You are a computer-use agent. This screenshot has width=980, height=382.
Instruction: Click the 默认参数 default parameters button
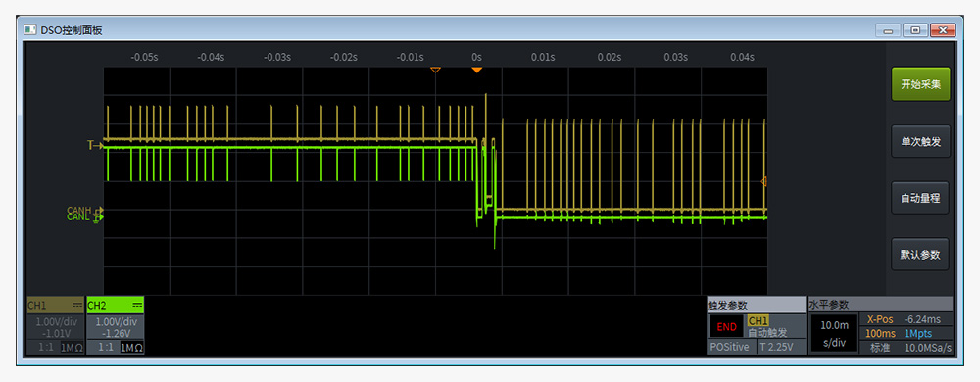[x=920, y=255]
